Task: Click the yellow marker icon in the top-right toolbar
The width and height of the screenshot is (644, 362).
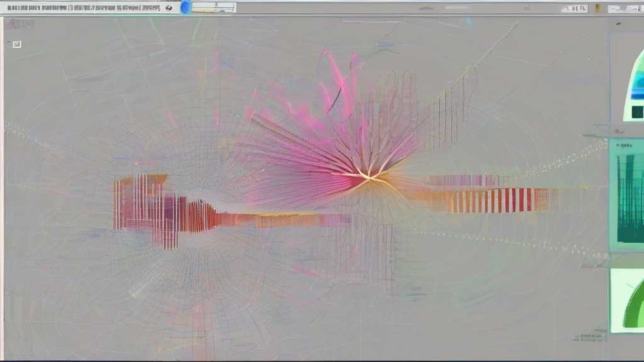Action: 596,9
